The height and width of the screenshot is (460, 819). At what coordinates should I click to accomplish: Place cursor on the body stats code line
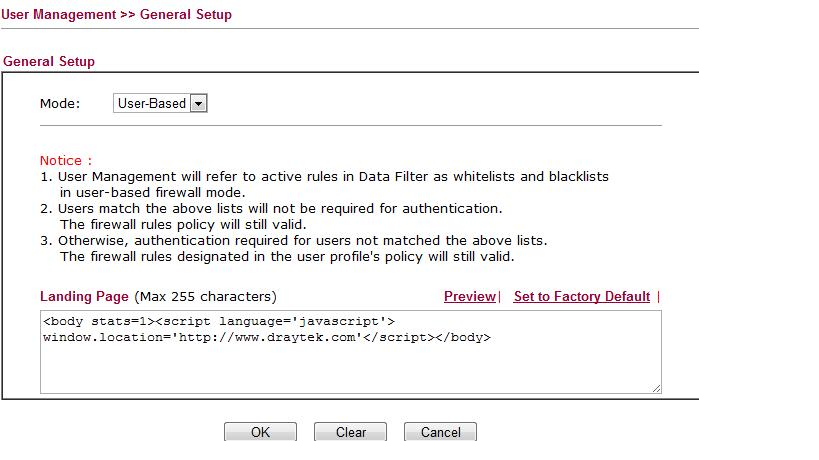220,321
